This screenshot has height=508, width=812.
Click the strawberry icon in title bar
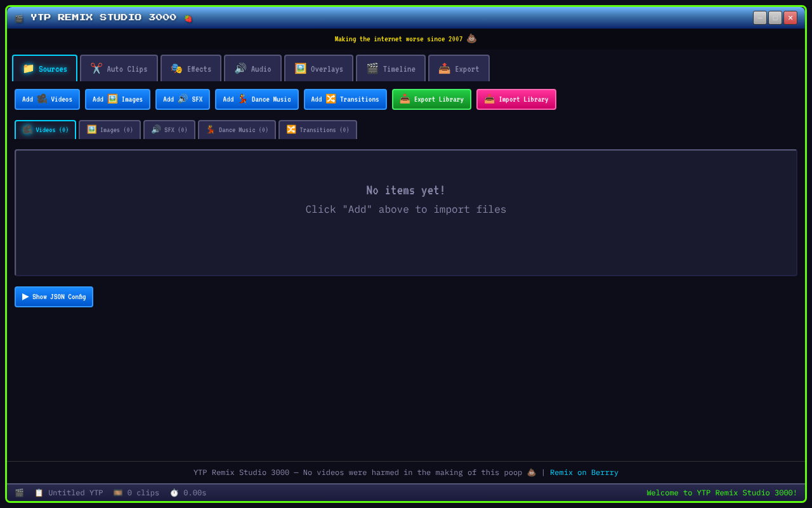188,18
